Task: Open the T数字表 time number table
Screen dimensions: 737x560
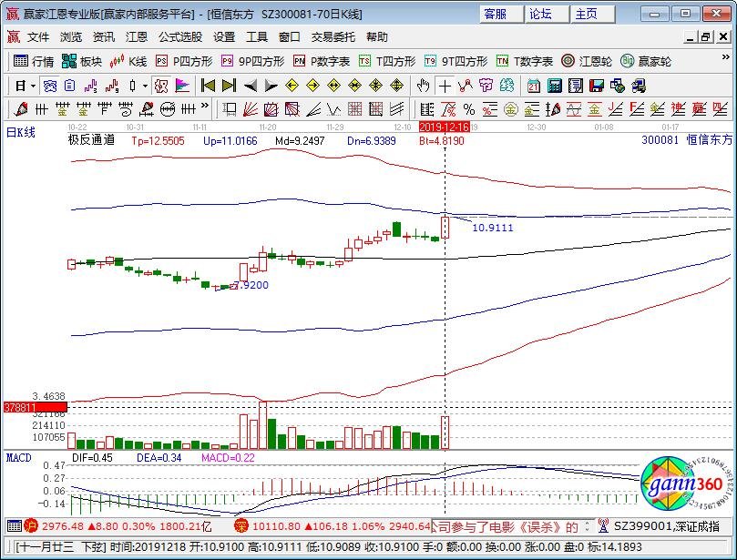Action: (x=525, y=61)
